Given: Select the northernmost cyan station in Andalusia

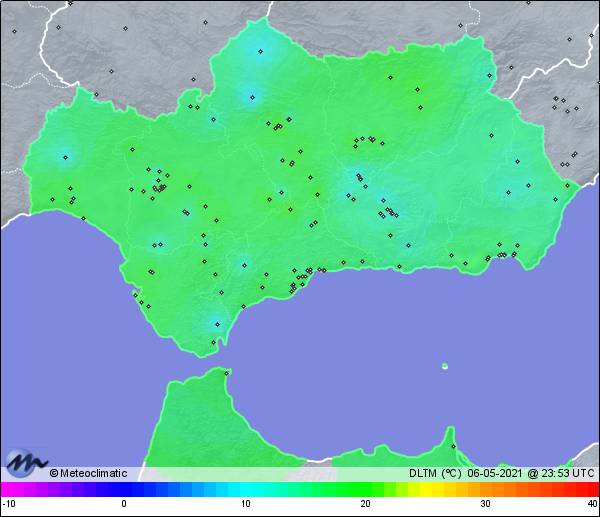Looking at the screenshot, I should tap(261, 51).
